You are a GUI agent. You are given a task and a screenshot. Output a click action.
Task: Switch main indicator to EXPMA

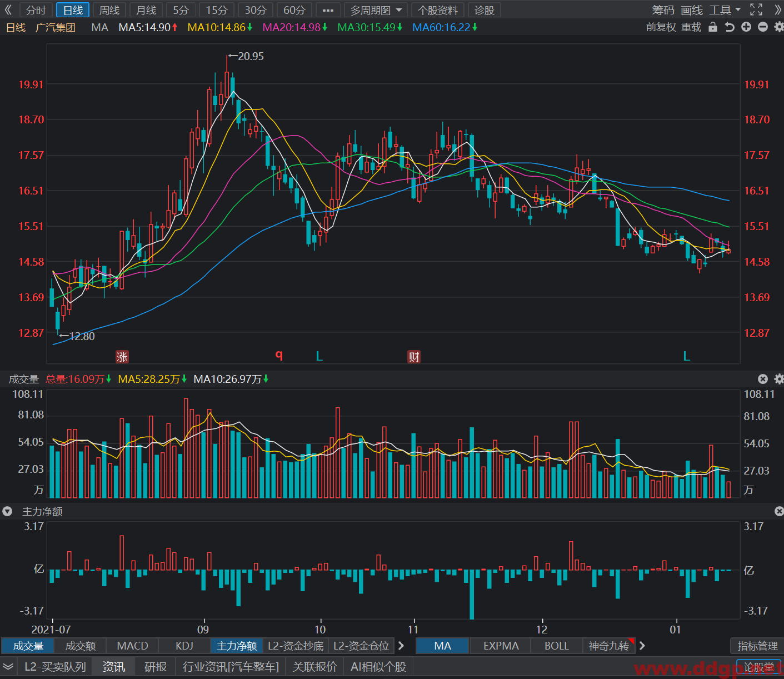pos(501,646)
